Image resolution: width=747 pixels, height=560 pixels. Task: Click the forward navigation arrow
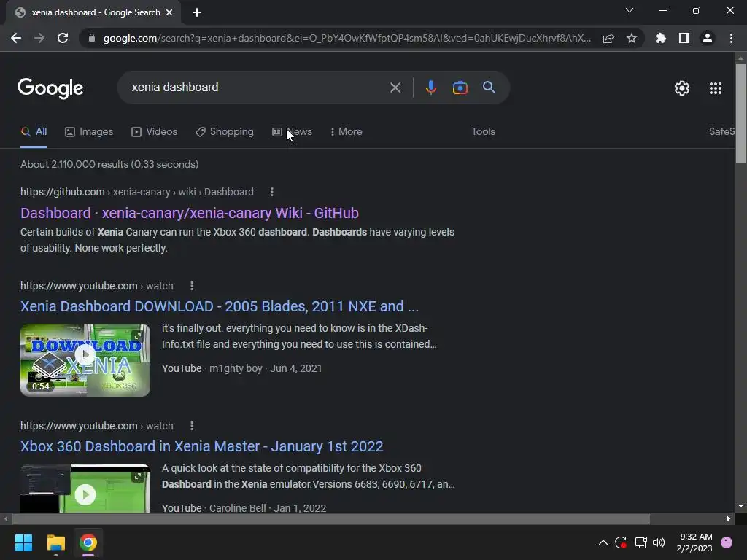coord(39,38)
